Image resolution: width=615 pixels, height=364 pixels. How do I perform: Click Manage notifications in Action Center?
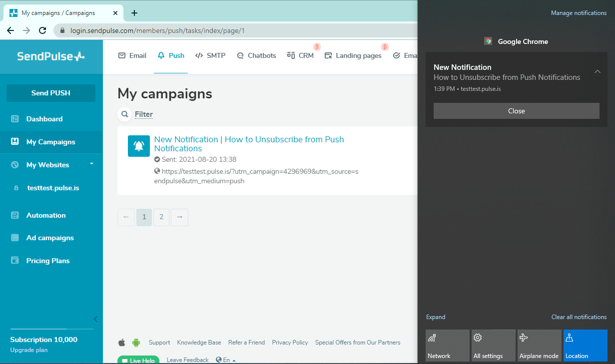579,13
